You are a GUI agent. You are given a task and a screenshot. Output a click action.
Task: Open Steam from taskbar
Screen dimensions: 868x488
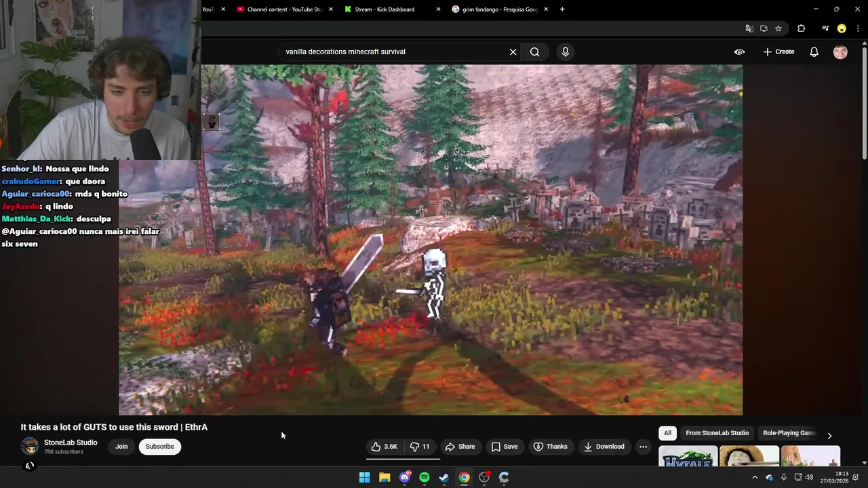444,477
